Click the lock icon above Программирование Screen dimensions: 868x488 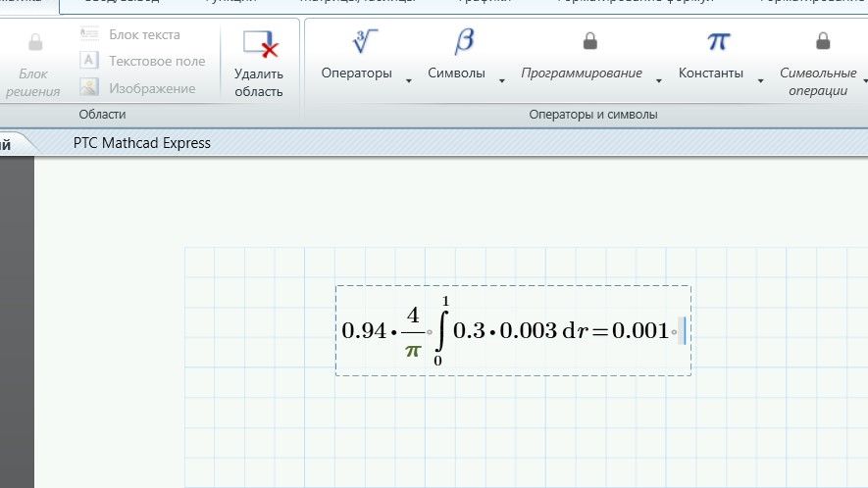point(589,42)
